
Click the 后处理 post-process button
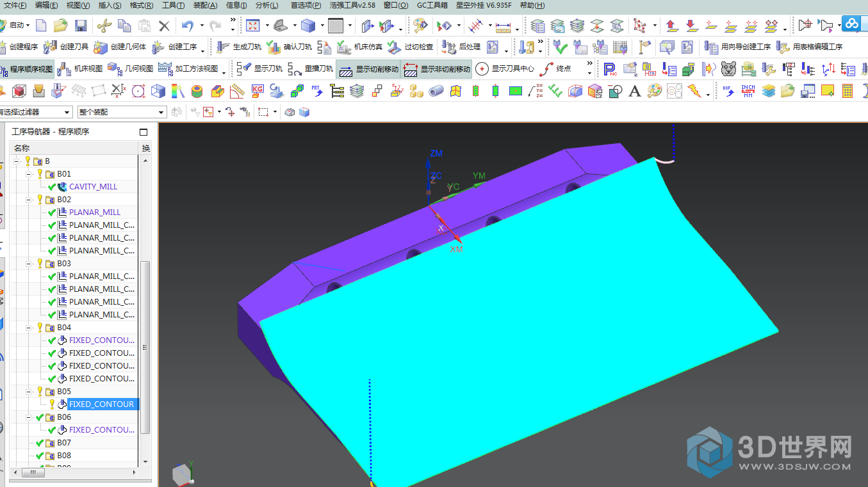click(x=461, y=47)
